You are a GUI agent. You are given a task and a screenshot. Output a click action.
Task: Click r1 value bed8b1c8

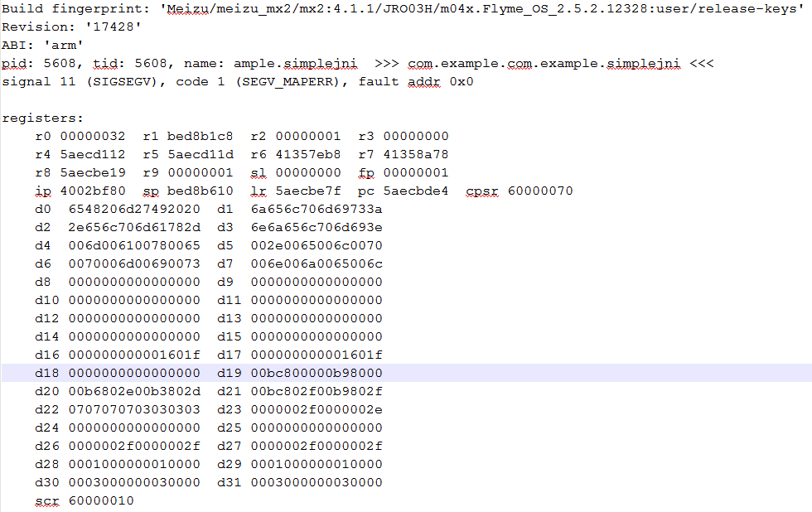[200, 136]
